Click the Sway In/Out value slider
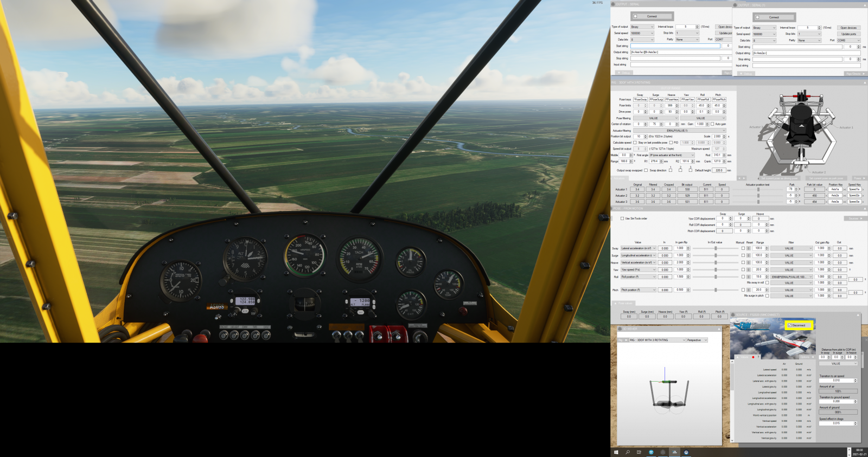868x457 pixels. 716,248
